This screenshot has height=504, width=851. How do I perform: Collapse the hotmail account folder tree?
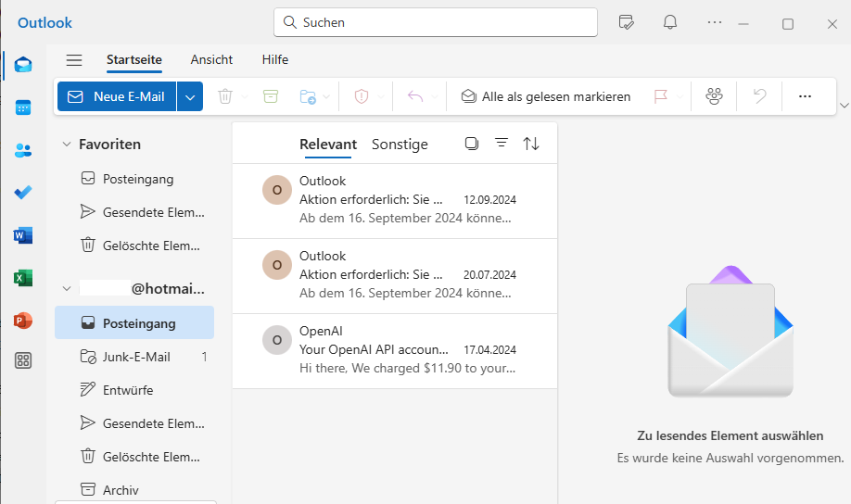(x=67, y=289)
